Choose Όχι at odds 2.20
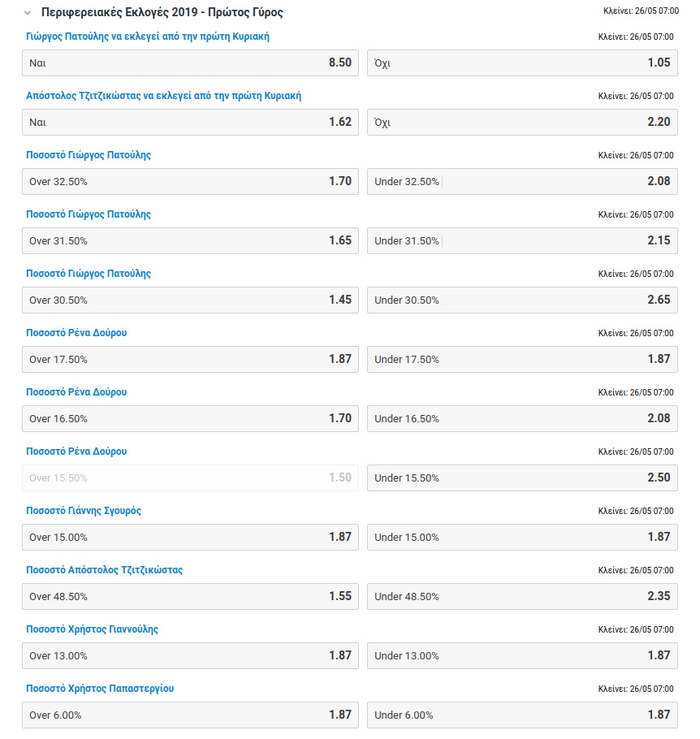Viewport: 700px width, 739px height. point(522,123)
